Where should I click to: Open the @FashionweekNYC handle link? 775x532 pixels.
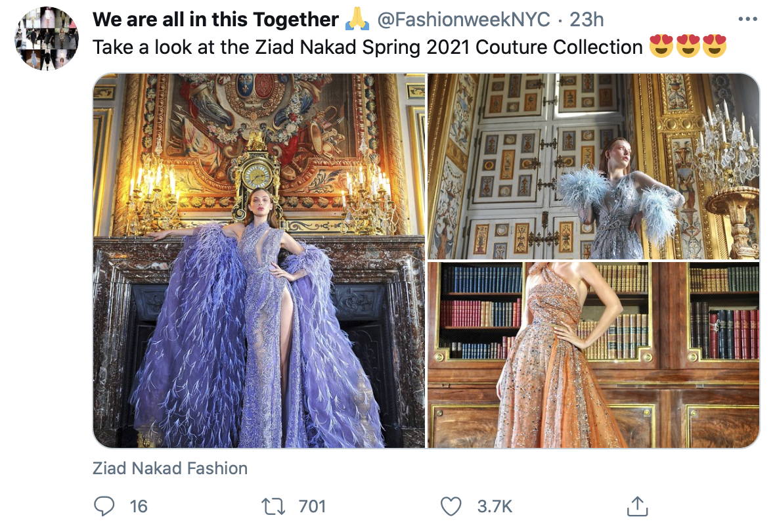pyautogui.click(x=463, y=19)
